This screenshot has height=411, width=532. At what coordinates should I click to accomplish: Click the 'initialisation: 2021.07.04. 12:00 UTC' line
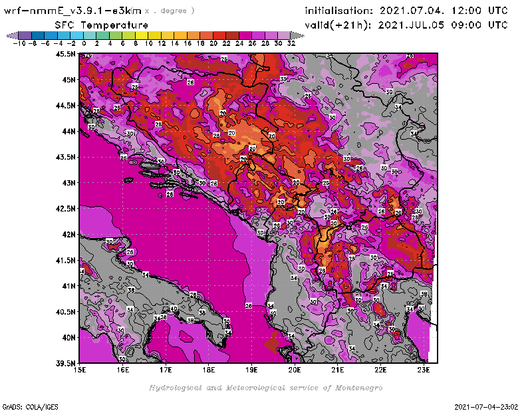[406, 11]
